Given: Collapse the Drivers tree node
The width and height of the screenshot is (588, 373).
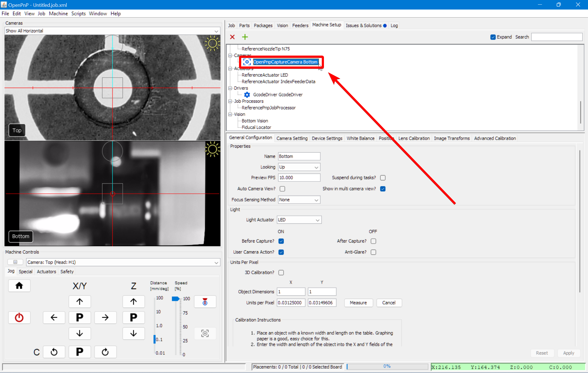Looking at the screenshot, I should coord(230,88).
